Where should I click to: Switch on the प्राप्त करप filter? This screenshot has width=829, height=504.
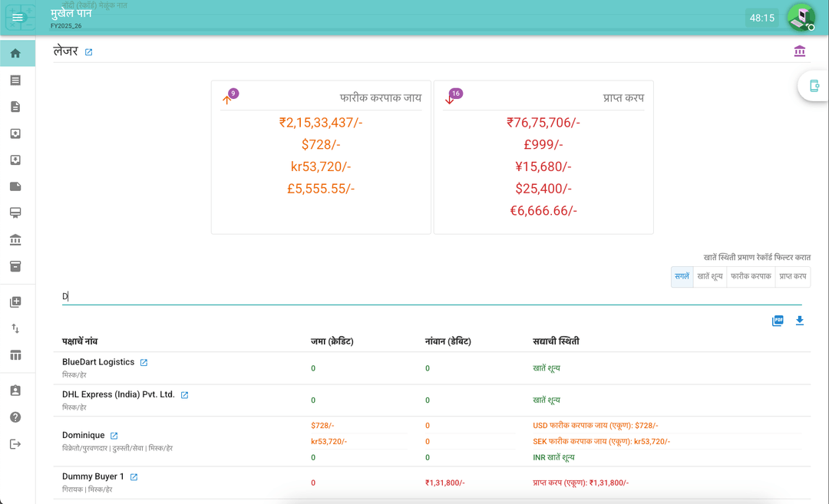pos(792,277)
